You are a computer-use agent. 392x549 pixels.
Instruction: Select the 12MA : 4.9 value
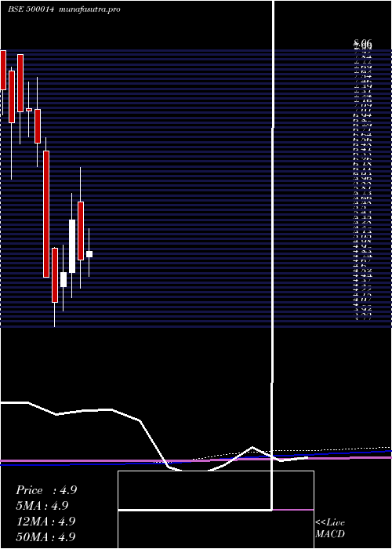coord(46,521)
